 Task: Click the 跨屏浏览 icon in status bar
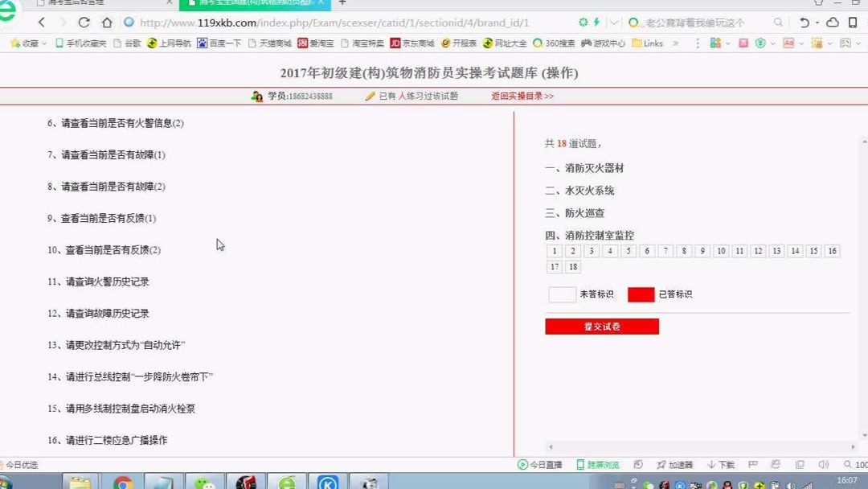pos(596,464)
